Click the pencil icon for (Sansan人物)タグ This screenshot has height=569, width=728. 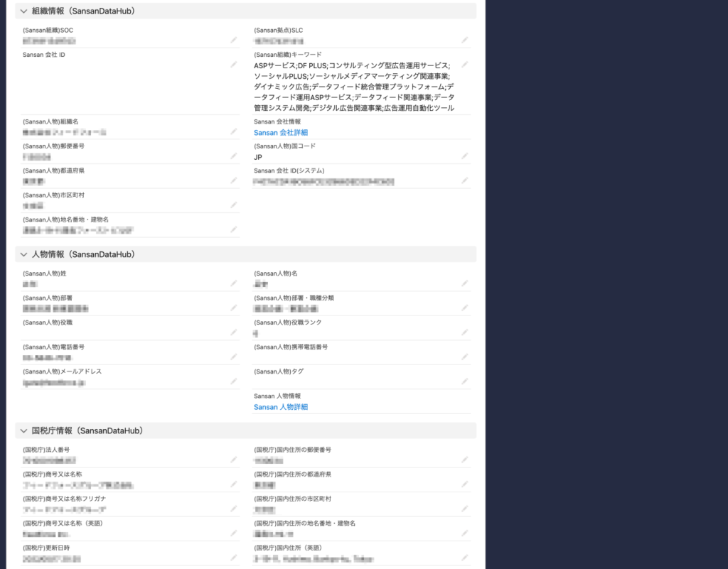[464, 382]
